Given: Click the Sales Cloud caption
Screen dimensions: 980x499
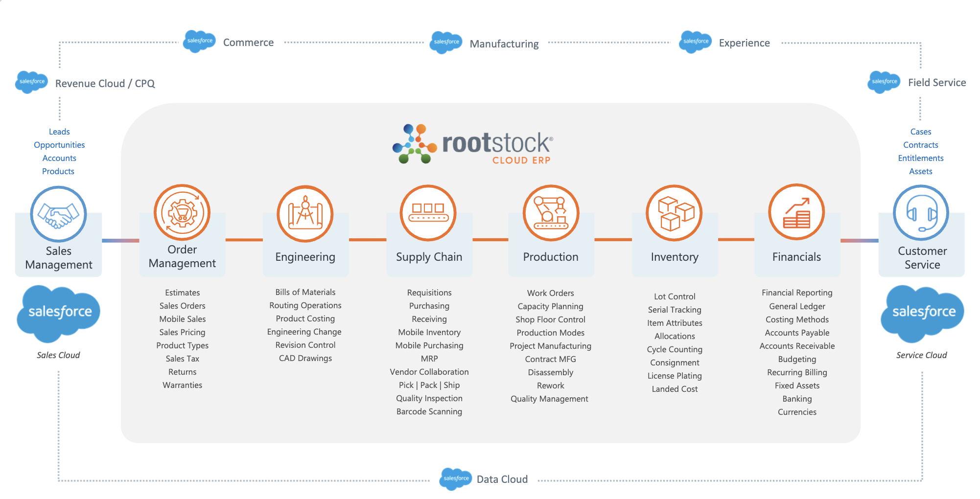Looking at the screenshot, I should (58, 355).
